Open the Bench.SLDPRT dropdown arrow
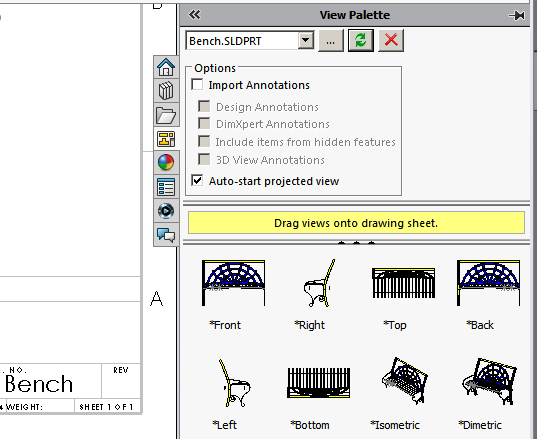Viewport: 537px width, 439px height. click(x=305, y=40)
